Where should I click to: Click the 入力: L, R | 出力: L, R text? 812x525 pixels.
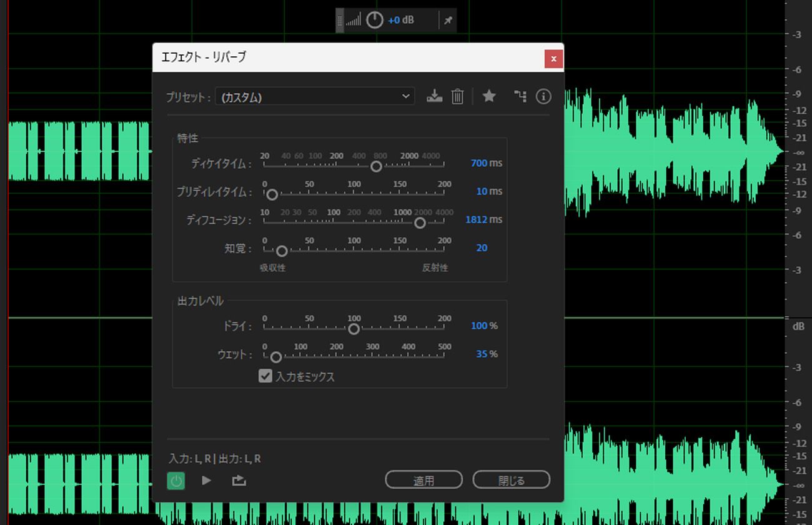(215, 459)
